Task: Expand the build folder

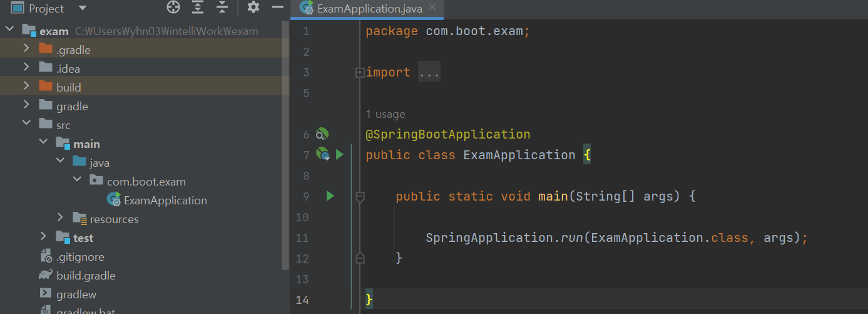Action: (26, 87)
